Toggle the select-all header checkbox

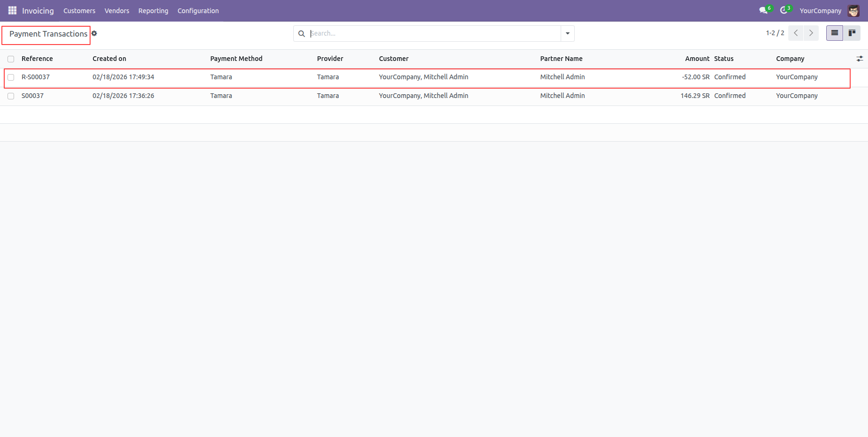[11, 59]
